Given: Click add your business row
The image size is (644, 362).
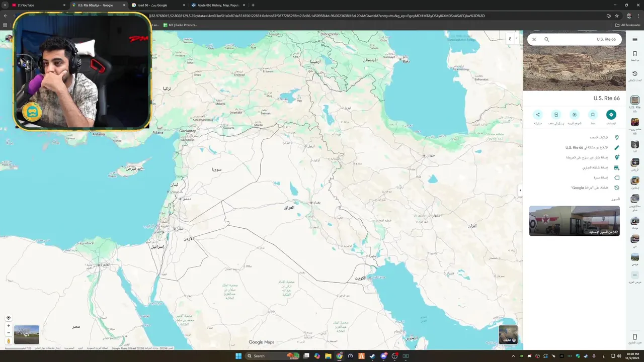Looking at the screenshot, I should point(575,167).
